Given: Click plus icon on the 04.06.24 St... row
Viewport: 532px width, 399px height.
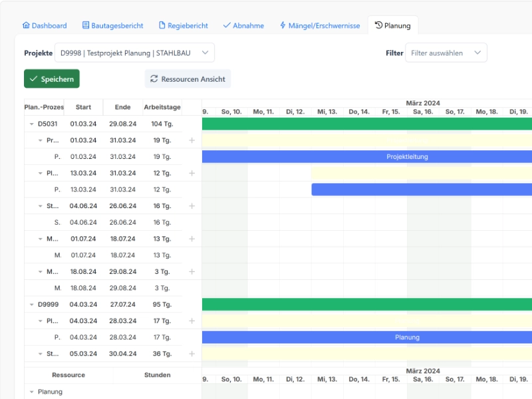Looking at the screenshot, I should pos(192,206).
